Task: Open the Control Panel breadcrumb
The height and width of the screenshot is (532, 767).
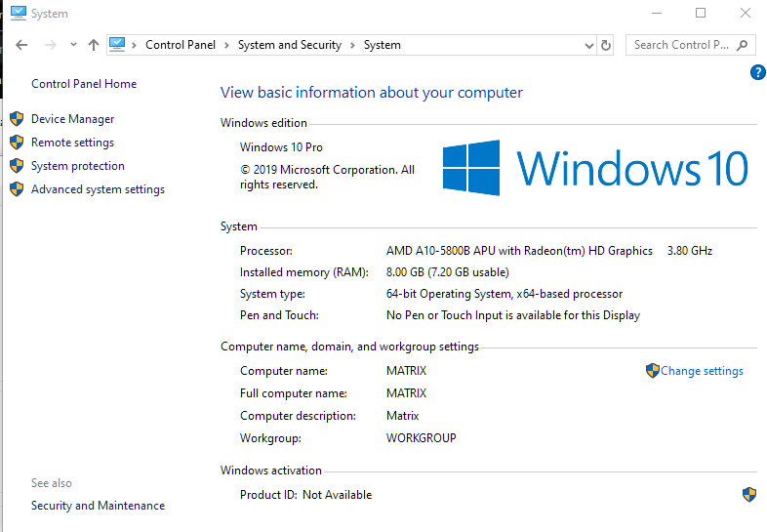Action: coord(180,45)
